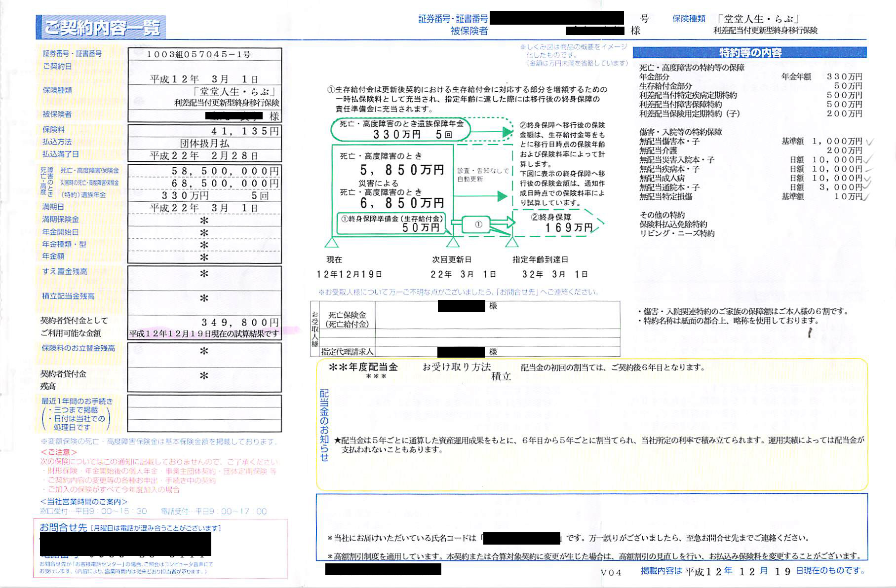This screenshot has height=588, width=896.
Task: Click the ご契約内容一覧 title banner
Action: point(101,27)
